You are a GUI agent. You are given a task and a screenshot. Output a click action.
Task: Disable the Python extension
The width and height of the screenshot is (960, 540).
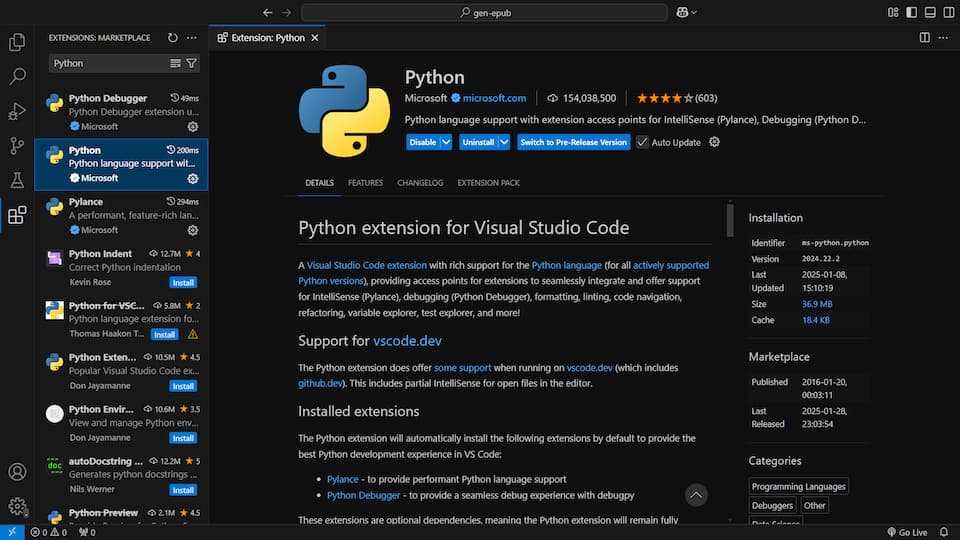point(422,142)
